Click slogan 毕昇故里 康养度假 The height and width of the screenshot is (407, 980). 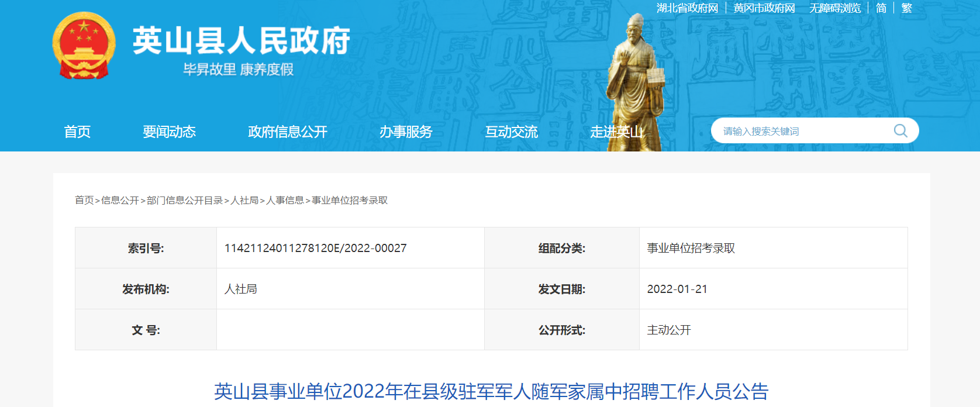(238, 70)
